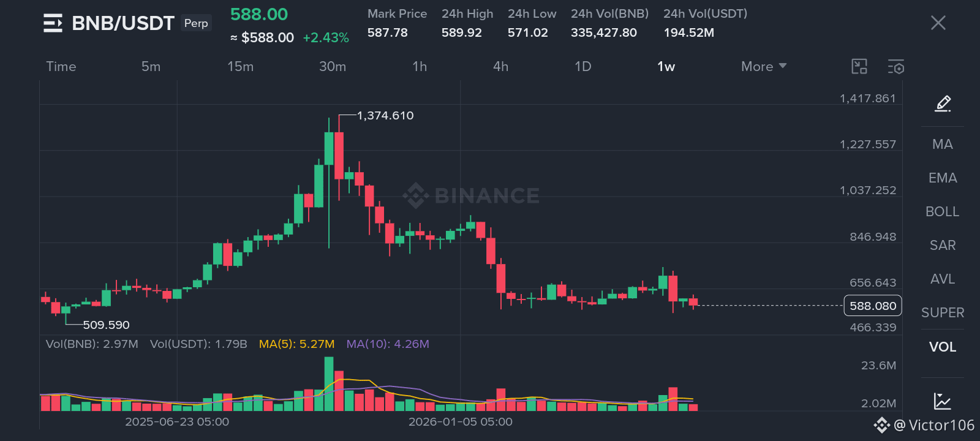This screenshot has height=441, width=980.
Task: Click the 2025-06-23 05:00 date label
Action: (x=177, y=421)
